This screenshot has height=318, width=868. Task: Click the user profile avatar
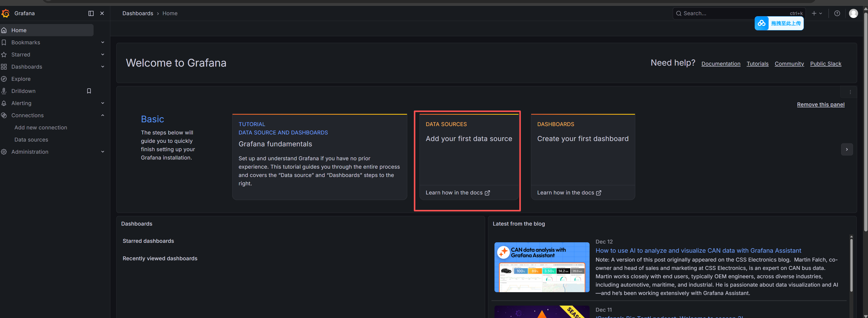coord(853,13)
